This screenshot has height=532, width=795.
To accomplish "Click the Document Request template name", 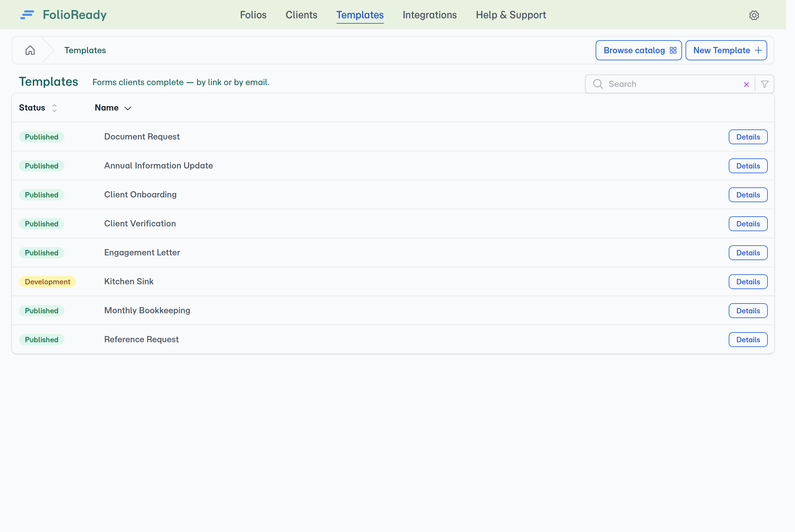I will [x=142, y=137].
